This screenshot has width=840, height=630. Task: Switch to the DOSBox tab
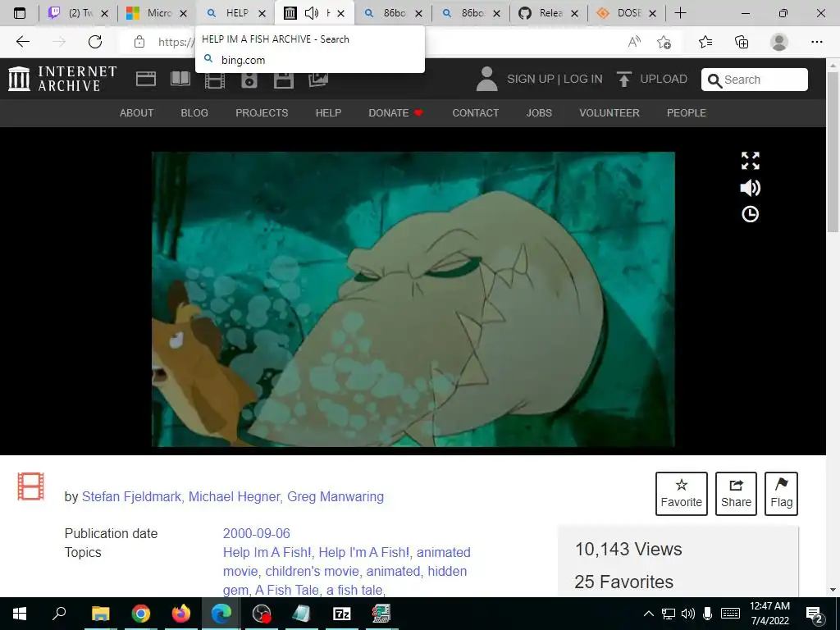[627, 13]
